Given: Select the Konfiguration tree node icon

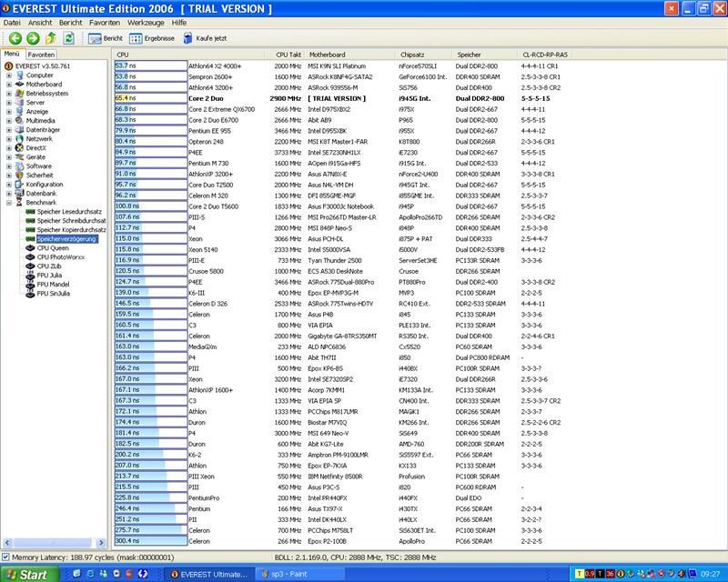Looking at the screenshot, I should (x=19, y=185).
